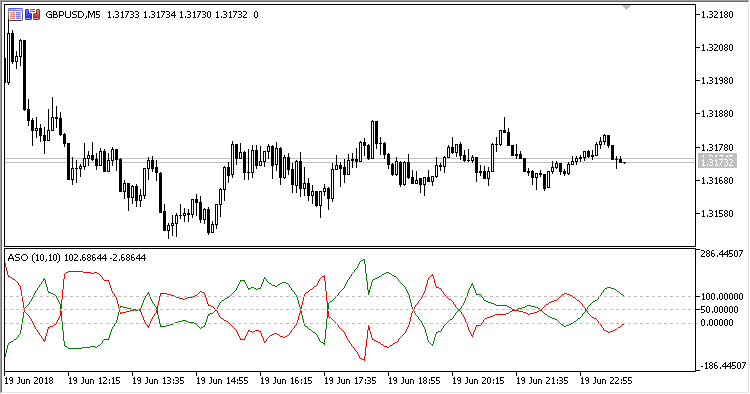Image resolution: width=750 pixels, height=394 pixels.
Task: Click the 19 Jun 16:15 time label
Action: click(286, 381)
